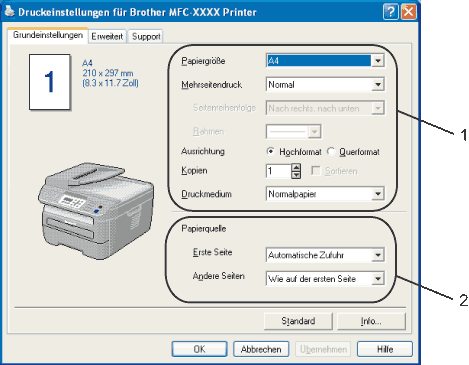
Task: Open the Papiergröße dropdown arrow
Action: [x=378, y=61]
